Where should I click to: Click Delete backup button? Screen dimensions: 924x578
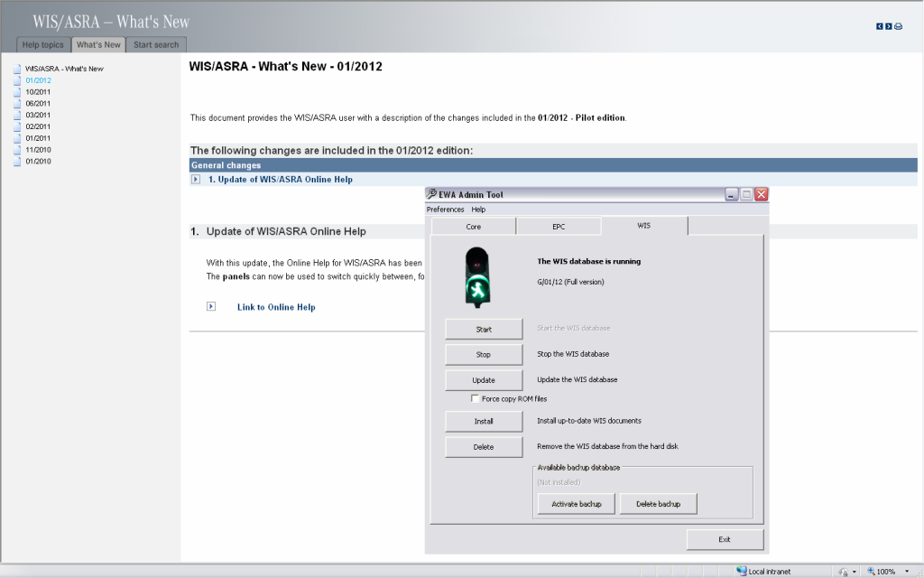tap(658, 504)
